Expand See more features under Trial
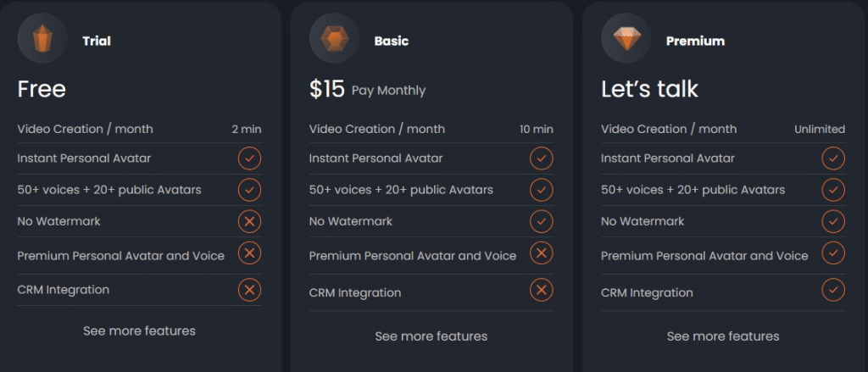 pos(140,331)
